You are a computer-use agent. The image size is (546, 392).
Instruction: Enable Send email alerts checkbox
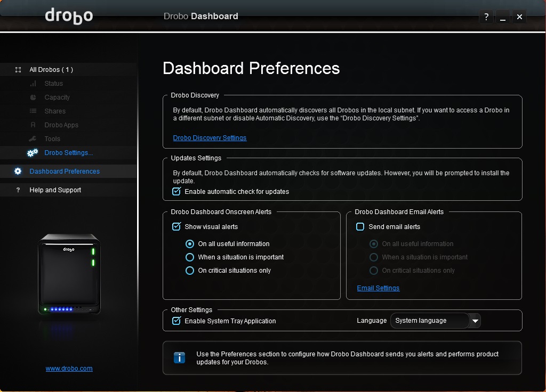(360, 227)
